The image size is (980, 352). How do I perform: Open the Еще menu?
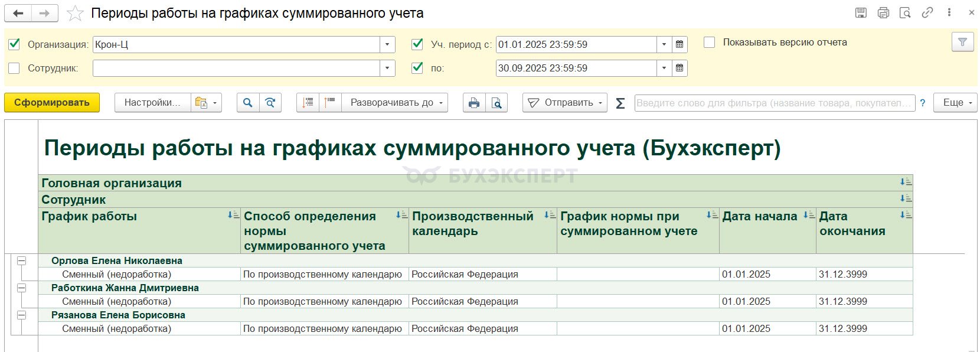tap(955, 103)
